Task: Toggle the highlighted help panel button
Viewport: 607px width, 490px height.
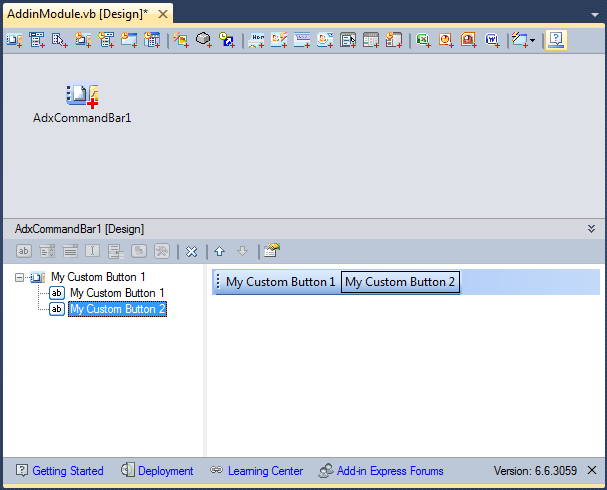Action: [x=556, y=40]
